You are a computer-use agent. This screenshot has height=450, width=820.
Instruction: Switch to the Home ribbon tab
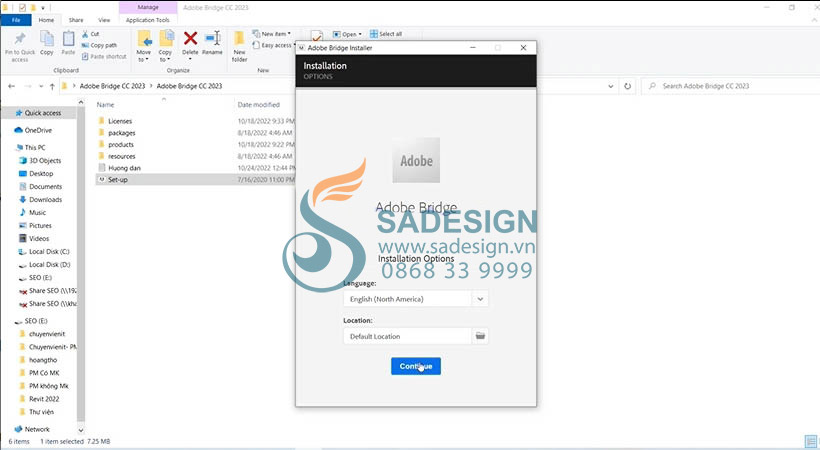coord(46,20)
